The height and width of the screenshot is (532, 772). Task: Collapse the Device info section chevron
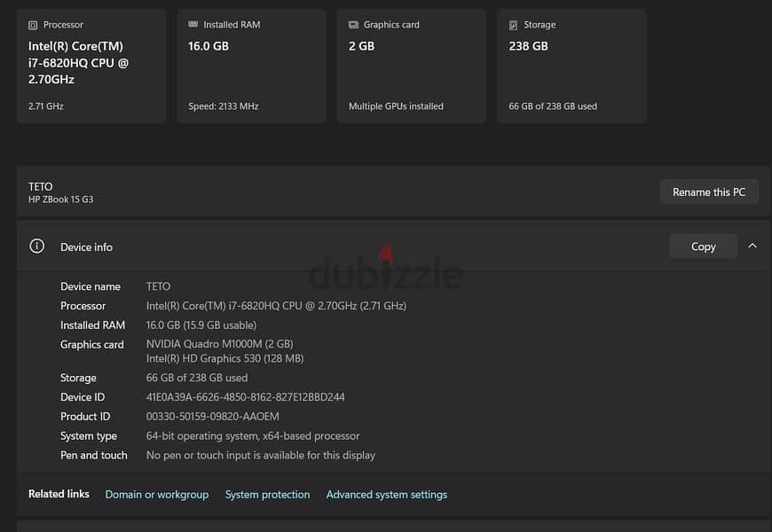tap(752, 246)
